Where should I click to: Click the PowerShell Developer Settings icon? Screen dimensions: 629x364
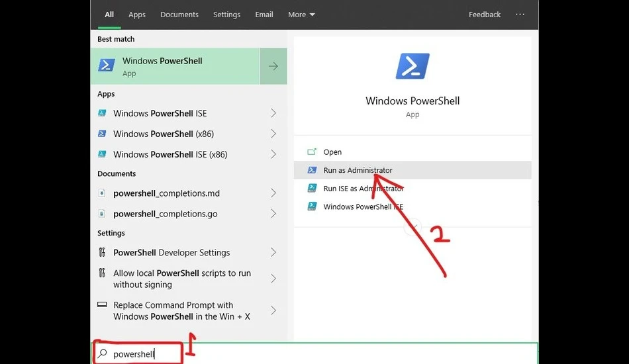[x=102, y=252]
